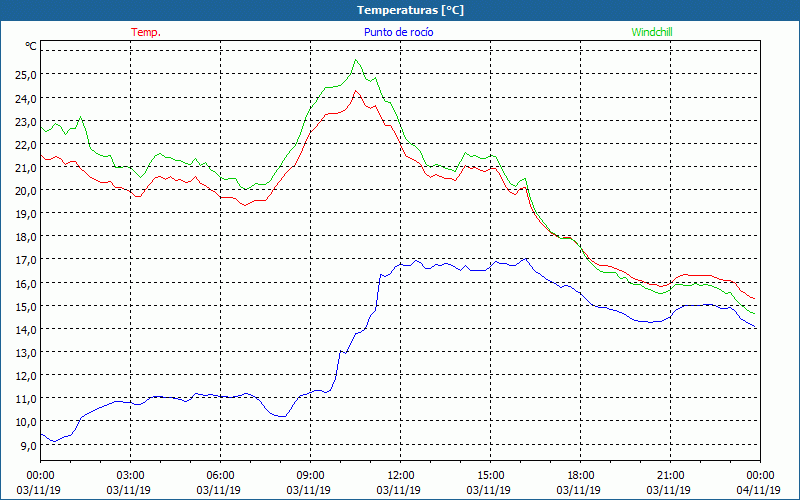Click the '°C' unit label on the axis

31,46
